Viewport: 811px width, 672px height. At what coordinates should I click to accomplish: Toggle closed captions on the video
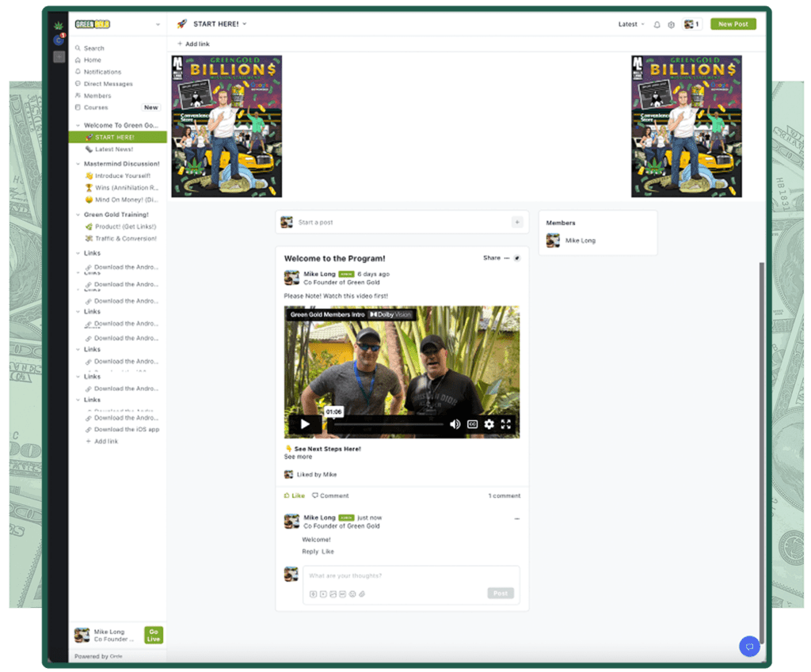coord(472,424)
